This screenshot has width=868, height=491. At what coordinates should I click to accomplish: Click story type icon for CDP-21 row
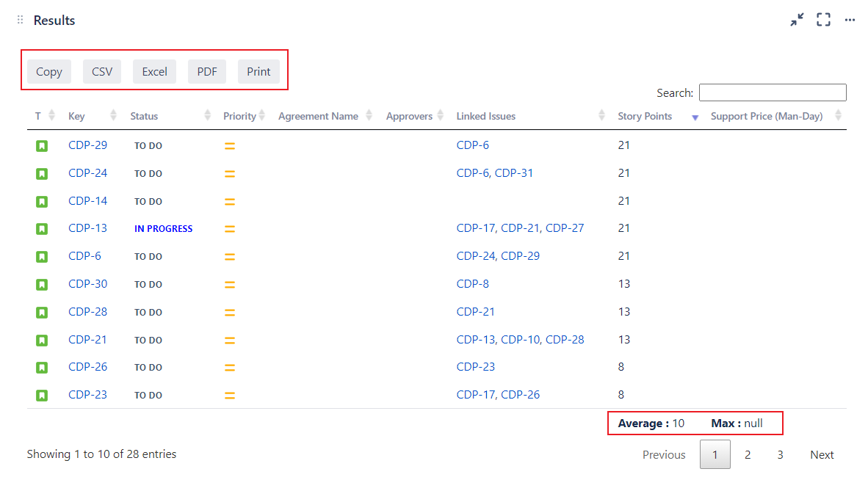pyautogui.click(x=42, y=340)
